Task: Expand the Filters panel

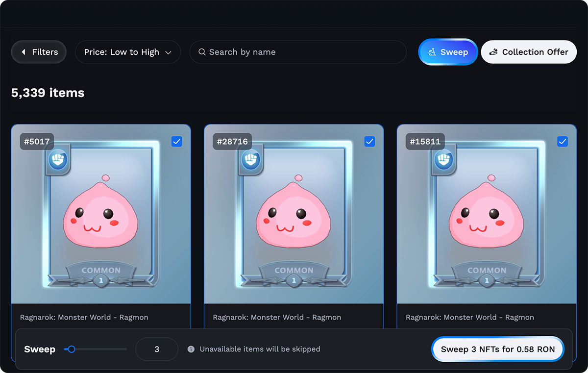Action: (39, 52)
